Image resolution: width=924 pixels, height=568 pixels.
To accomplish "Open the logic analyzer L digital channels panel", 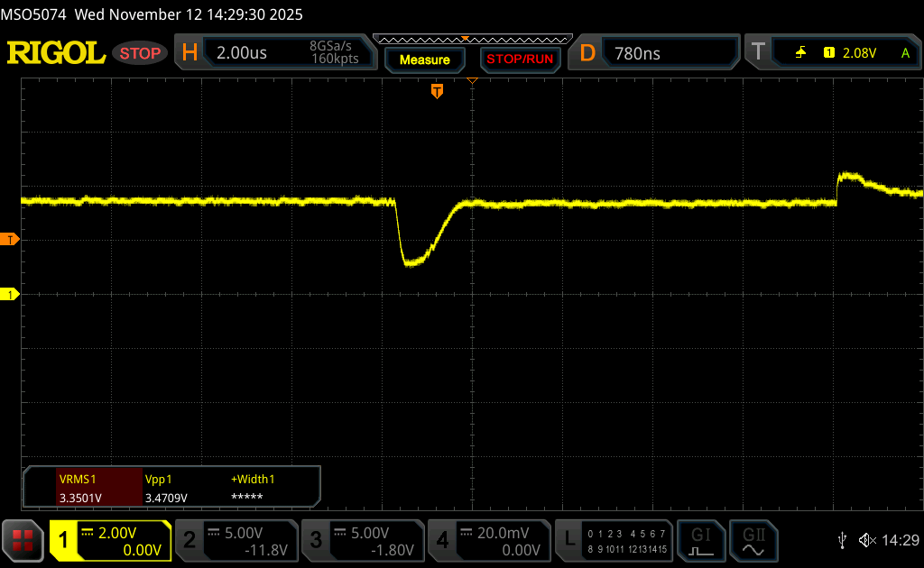I will (x=614, y=540).
